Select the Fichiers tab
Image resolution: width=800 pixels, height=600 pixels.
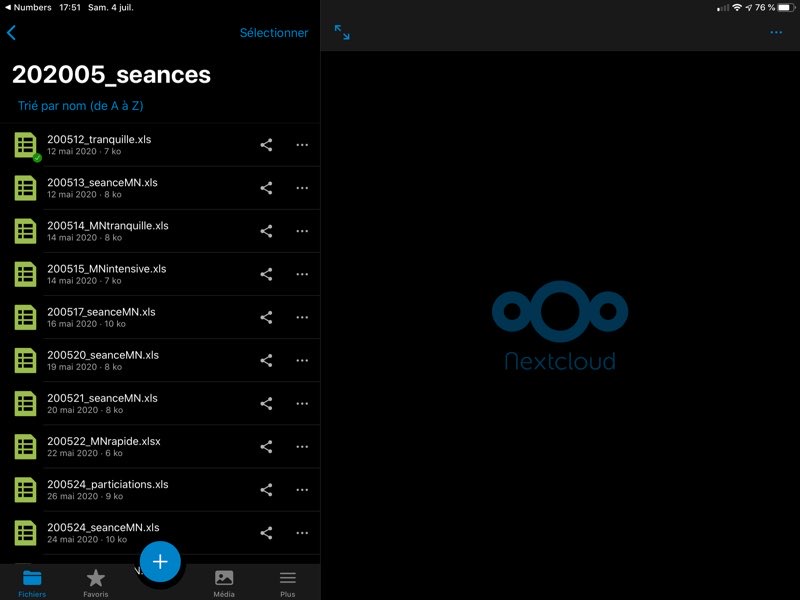32,582
